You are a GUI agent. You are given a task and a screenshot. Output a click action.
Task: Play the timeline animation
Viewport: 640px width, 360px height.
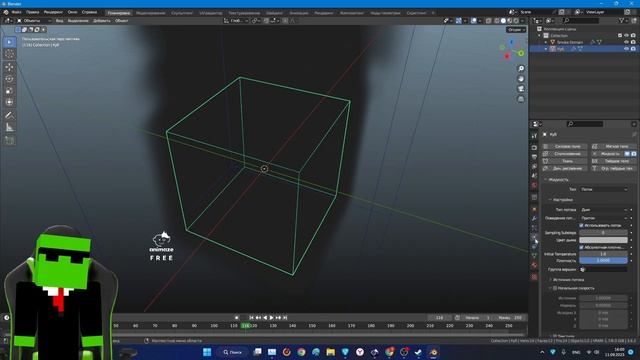(x=272, y=318)
